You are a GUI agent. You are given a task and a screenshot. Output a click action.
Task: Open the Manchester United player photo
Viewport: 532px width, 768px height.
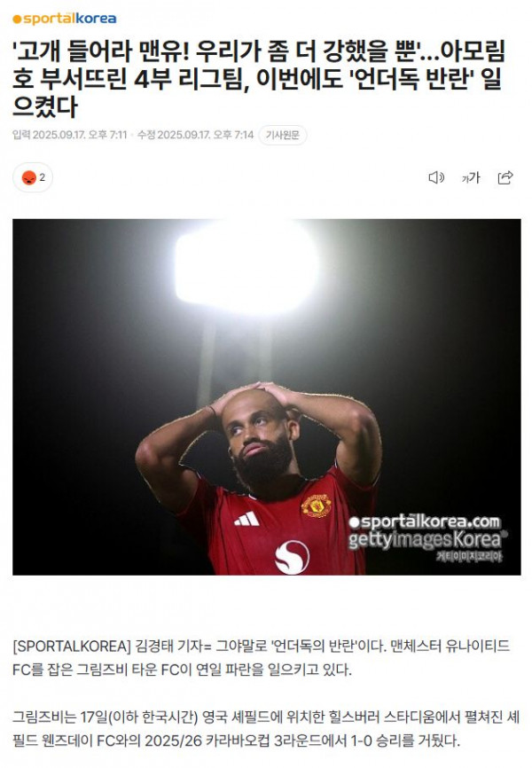click(267, 396)
